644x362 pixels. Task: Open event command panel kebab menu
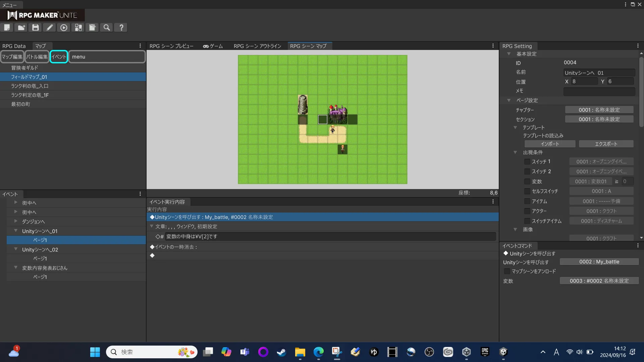pos(638,246)
